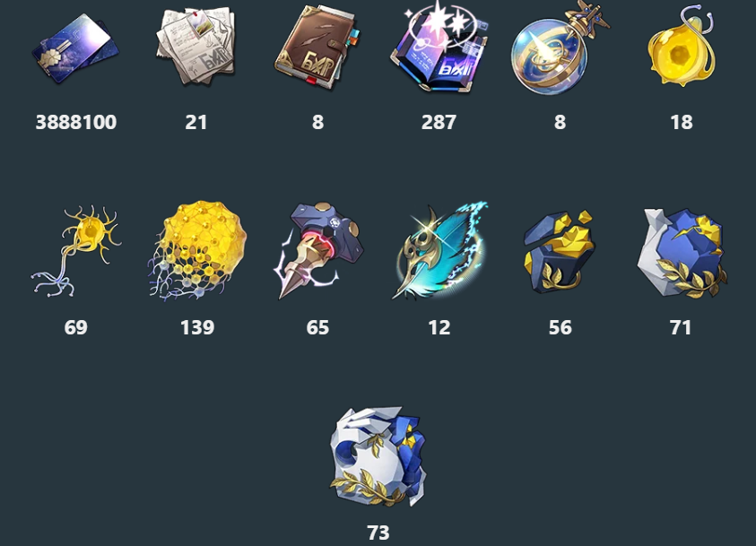This screenshot has height=546, width=756.
Task: Select the glass orb with golden rings
Action: pyautogui.click(x=560, y=48)
